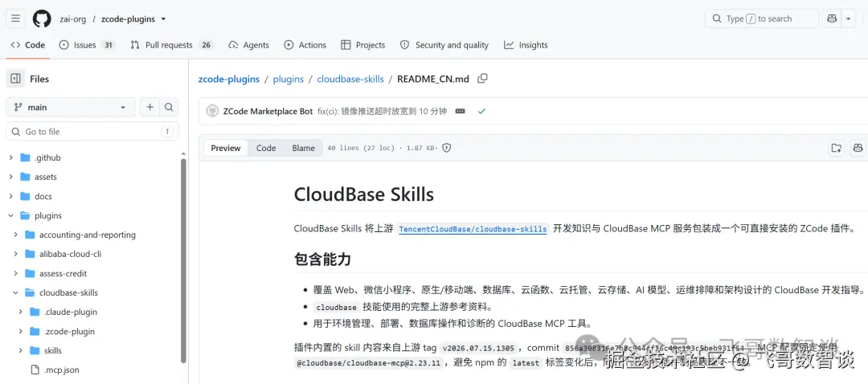
Task: Collapse the cloudbase-skills folder chevron
Action: click(15, 292)
